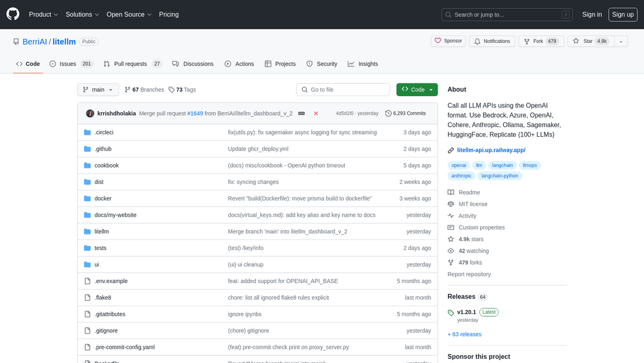Open the Star options caret
This screenshot has width=644, height=363.
coord(621,41)
